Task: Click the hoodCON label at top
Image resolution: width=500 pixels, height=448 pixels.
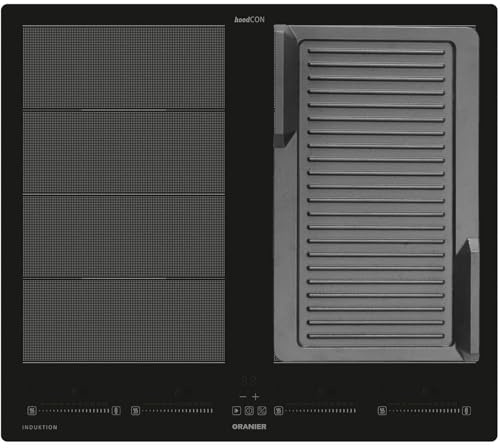Action: 249,20
